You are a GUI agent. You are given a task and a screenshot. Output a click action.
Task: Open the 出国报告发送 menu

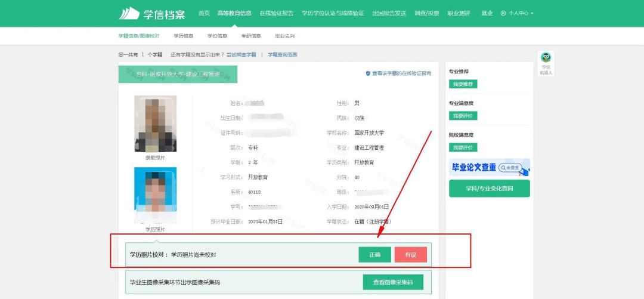[389, 13]
